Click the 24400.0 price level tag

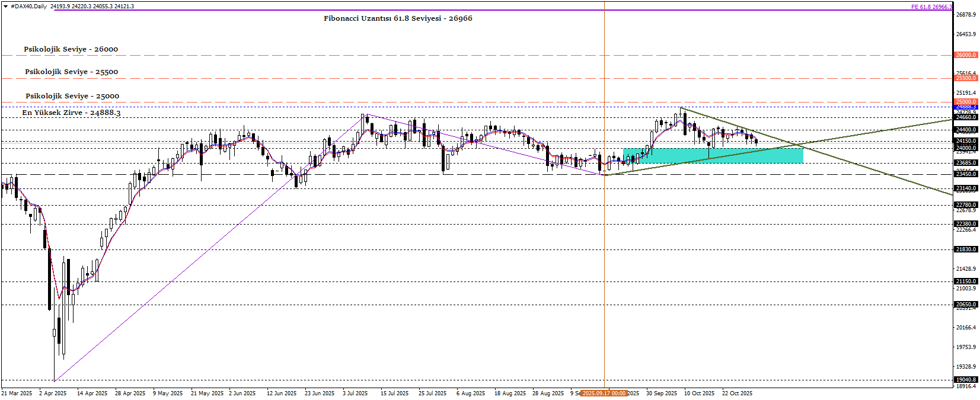click(x=966, y=130)
